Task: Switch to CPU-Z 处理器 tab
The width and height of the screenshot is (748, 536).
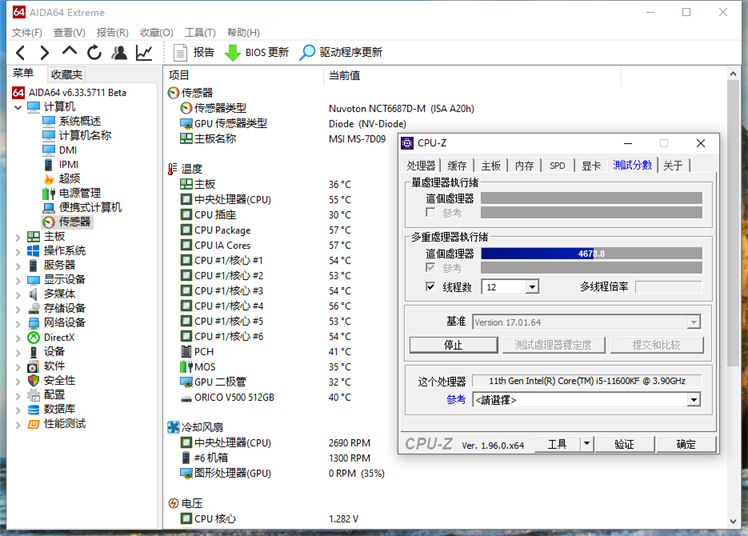Action: pos(421,165)
